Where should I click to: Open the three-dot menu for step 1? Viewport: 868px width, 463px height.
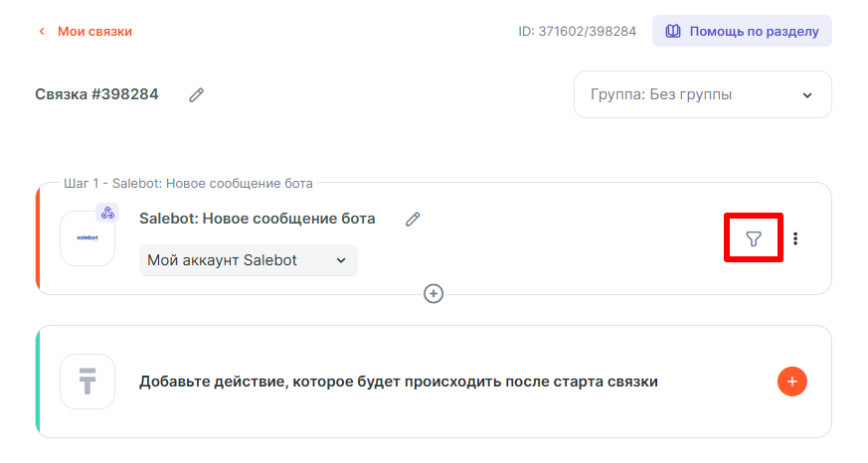795,238
